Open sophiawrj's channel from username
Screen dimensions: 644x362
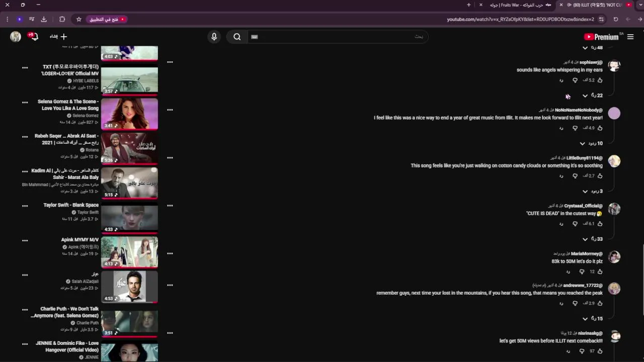coord(591,62)
